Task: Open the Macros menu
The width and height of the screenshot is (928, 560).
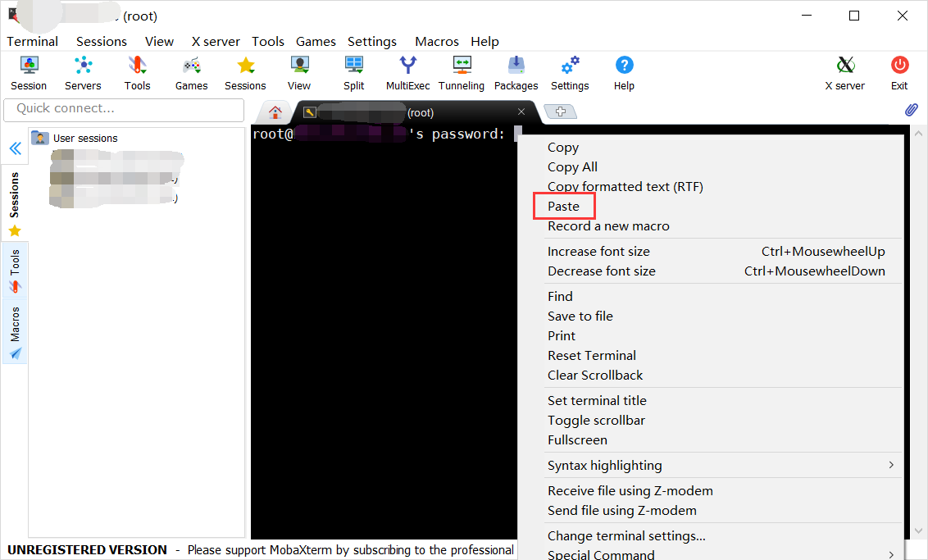Action: pos(437,42)
